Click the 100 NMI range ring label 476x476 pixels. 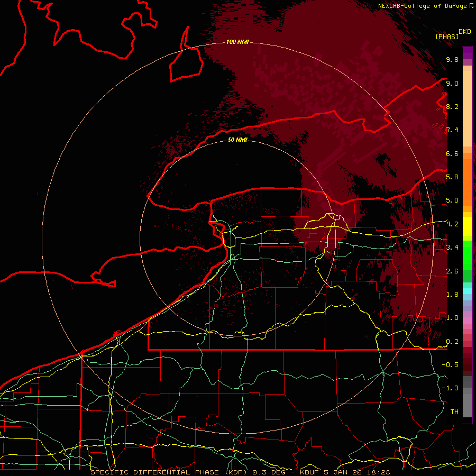(x=237, y=42)
